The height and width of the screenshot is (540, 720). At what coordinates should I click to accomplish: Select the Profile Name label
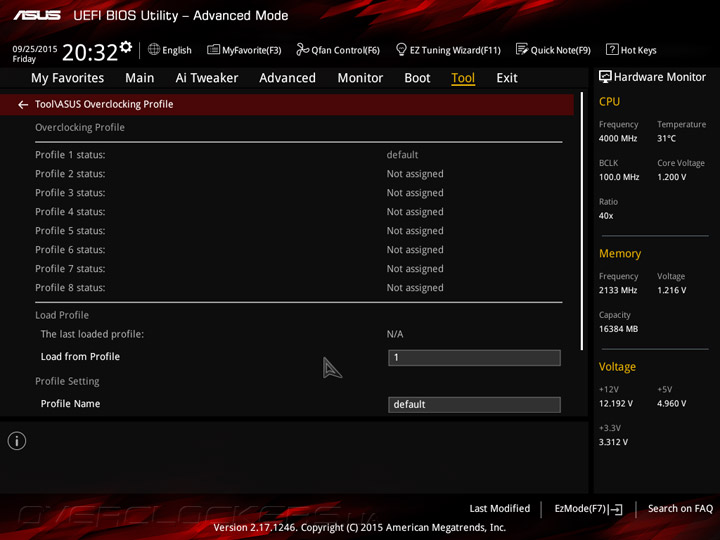70,404
